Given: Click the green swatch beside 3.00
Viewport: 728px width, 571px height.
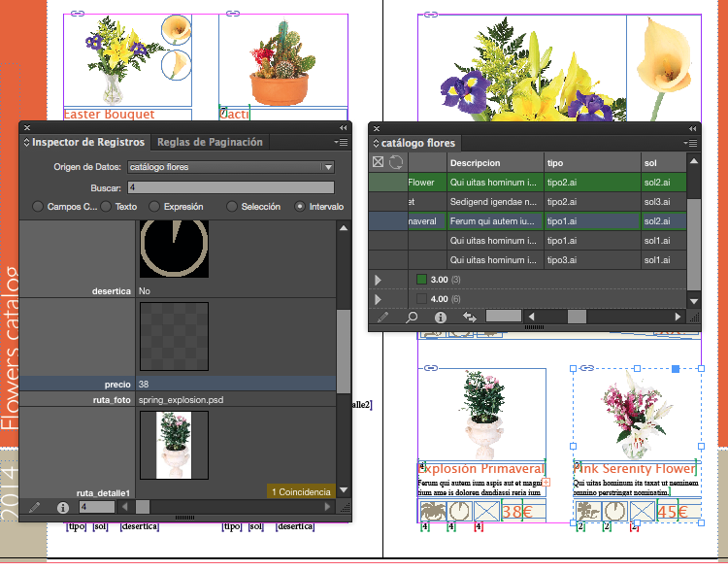Looking at the screenshot, I should tap(421, 280).
